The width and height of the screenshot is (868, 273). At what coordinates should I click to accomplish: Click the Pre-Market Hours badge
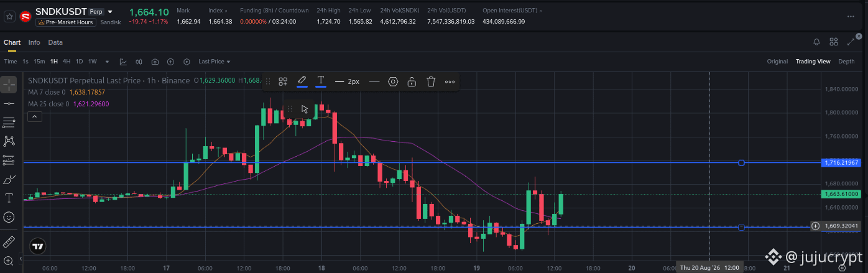(65, 22)
